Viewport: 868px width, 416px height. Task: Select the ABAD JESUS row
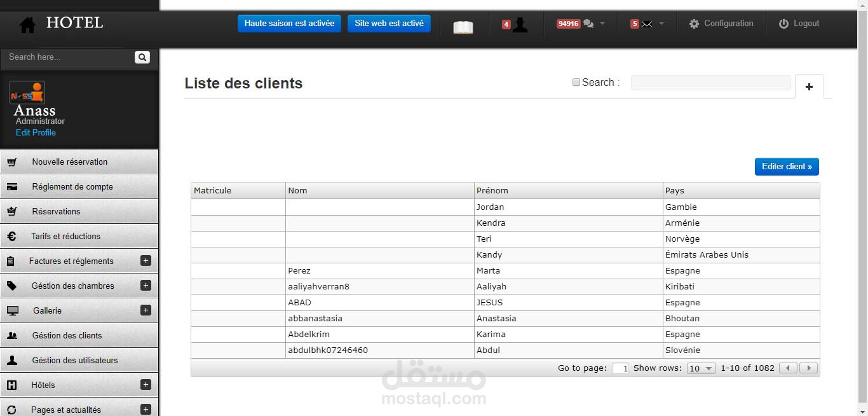[505, 303]
